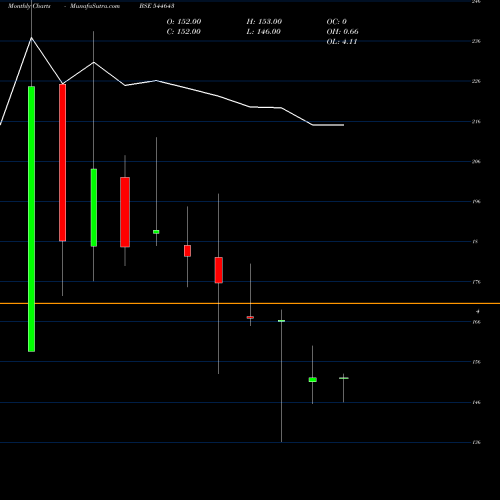Click the 196 price axis label

[476, 201]
